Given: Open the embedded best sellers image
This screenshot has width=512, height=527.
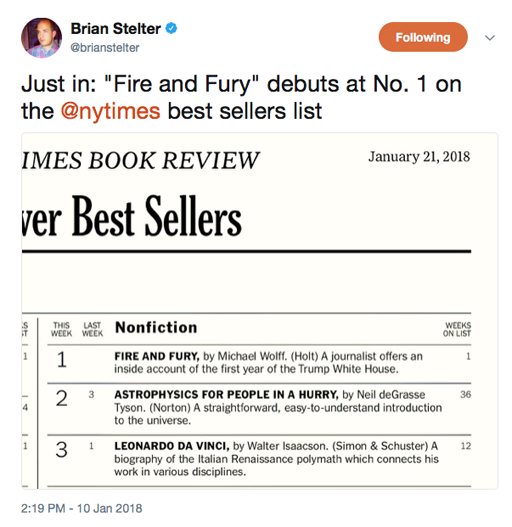Looking at the screenshot, I should (260, 311).
